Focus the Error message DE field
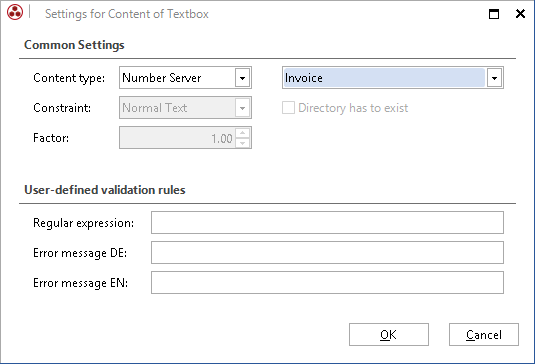Viewport: 535px width, 364px height. click(327, 253)
